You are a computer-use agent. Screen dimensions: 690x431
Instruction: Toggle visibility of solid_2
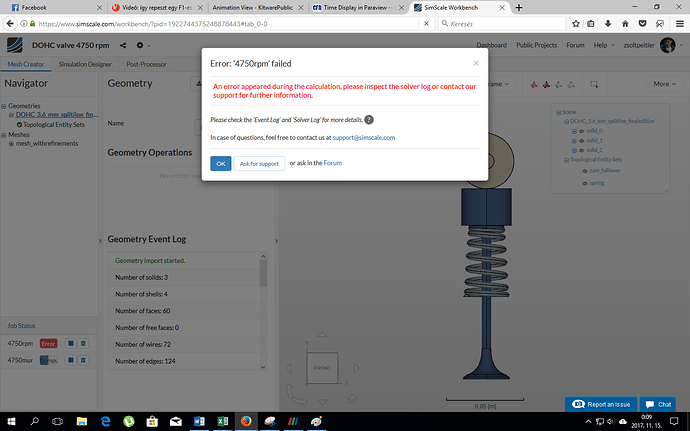click(x=581, y=151)
